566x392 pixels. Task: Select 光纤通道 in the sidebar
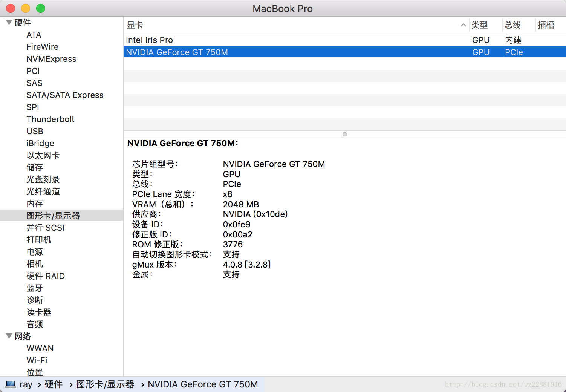coord(43,191)
